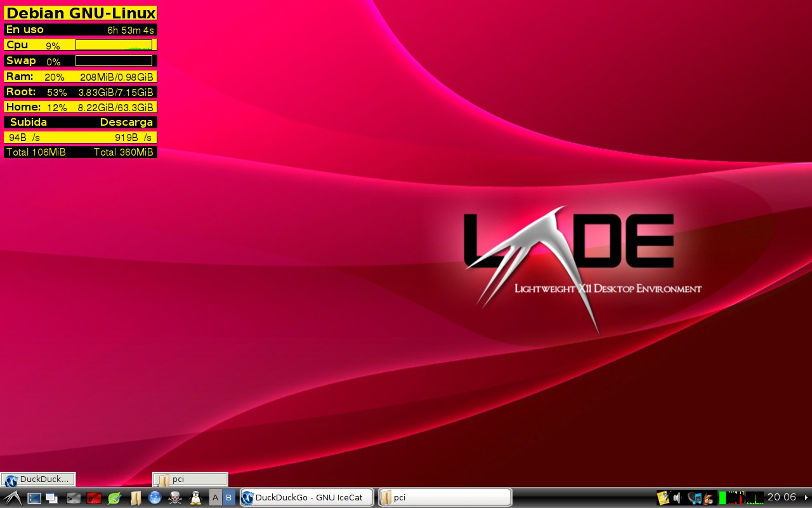
Task: Open the aMule donkey tray icon
Action: [709, 498]
